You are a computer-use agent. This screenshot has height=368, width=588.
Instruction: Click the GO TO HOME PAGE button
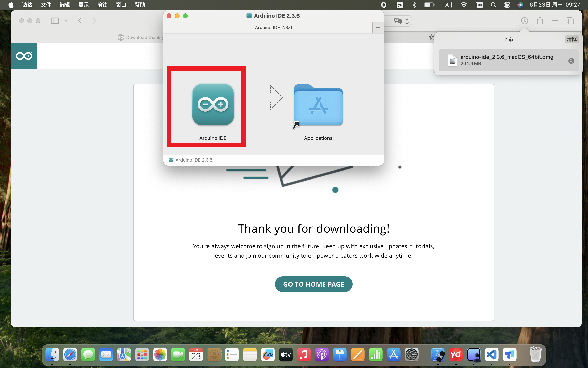pos(313,284)
